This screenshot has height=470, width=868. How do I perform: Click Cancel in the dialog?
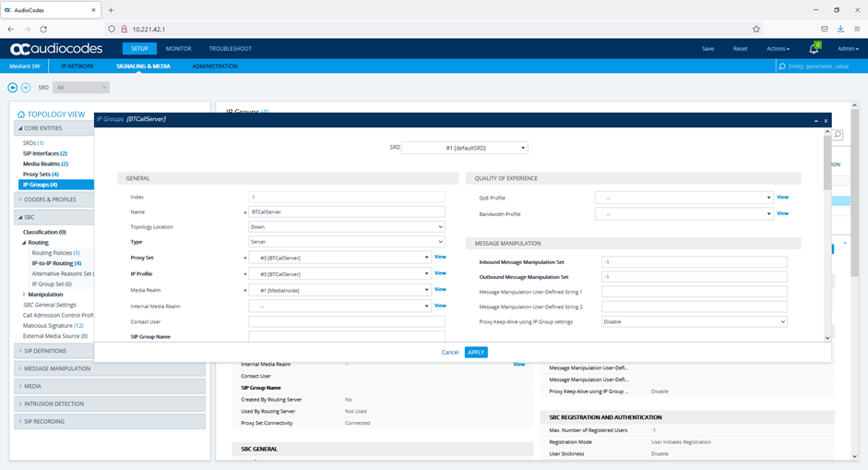tap(450, 353)
